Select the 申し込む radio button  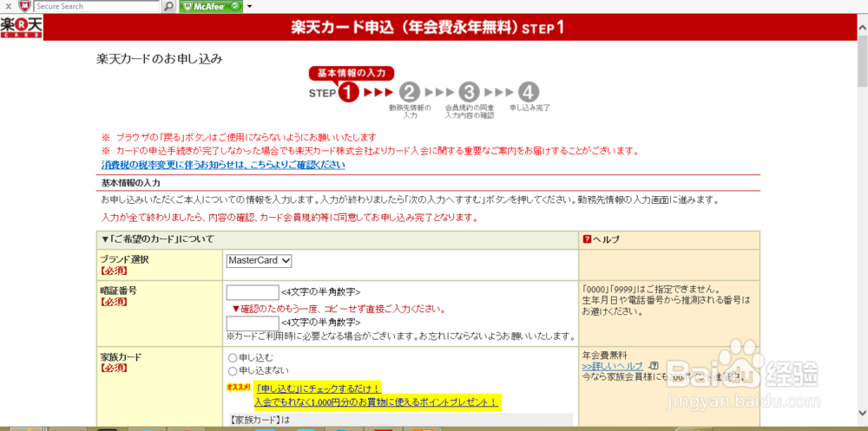pyautogui.click(x=233, y=358)
